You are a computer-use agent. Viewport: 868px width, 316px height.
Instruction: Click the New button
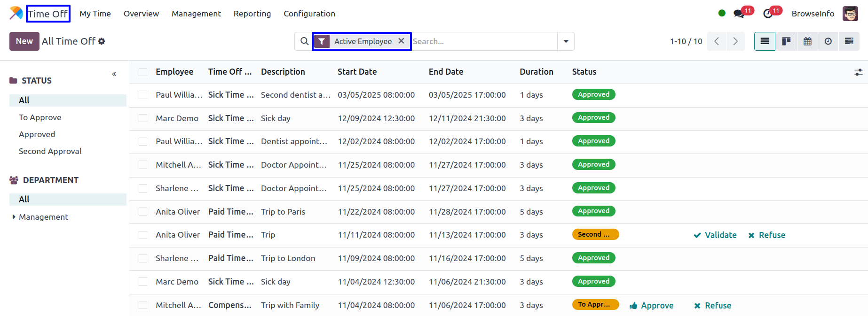click(24, 41)
